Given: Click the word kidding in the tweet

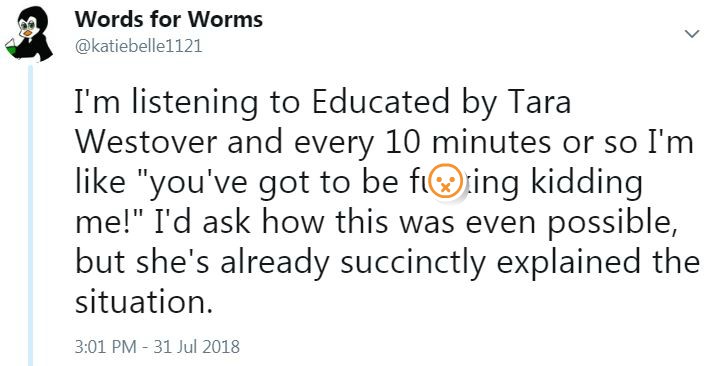Looking at the screenshot, I should point(586,183).
